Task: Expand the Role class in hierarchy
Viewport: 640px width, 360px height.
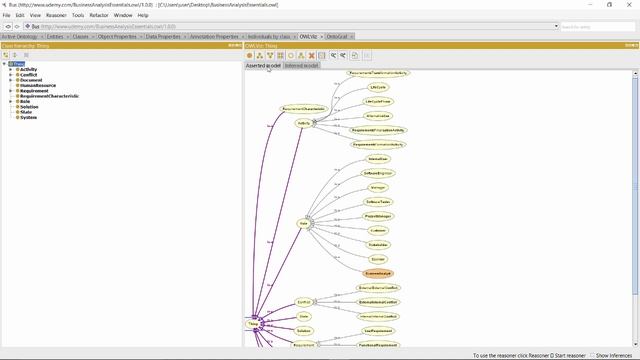Action: [11, 101]
